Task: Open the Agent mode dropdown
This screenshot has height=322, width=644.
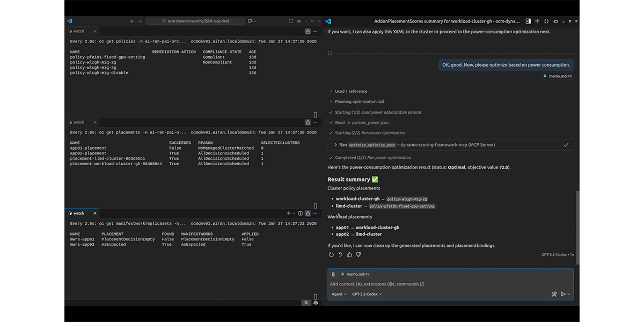Action: click(339, 294)
